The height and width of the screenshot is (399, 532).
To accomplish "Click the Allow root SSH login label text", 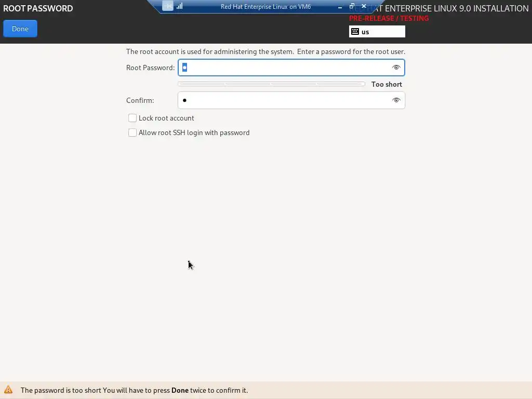I will pyautogui.click(x=194, y=132).
